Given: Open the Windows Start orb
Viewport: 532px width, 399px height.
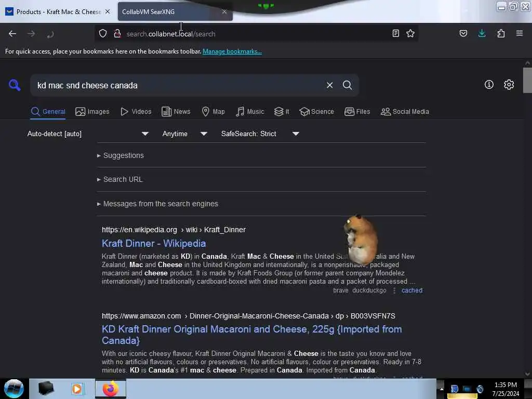Looking at the screenshot, I should coord(14,389).
